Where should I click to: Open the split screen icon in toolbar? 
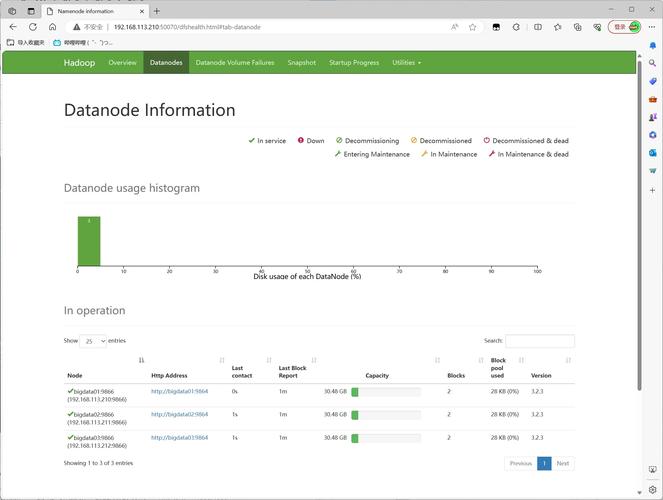538,27
